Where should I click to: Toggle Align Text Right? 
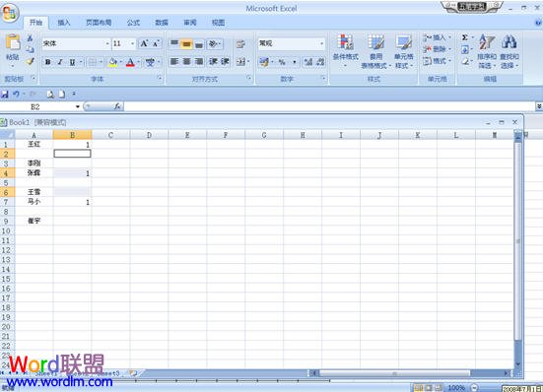click(x=199, y=62)
